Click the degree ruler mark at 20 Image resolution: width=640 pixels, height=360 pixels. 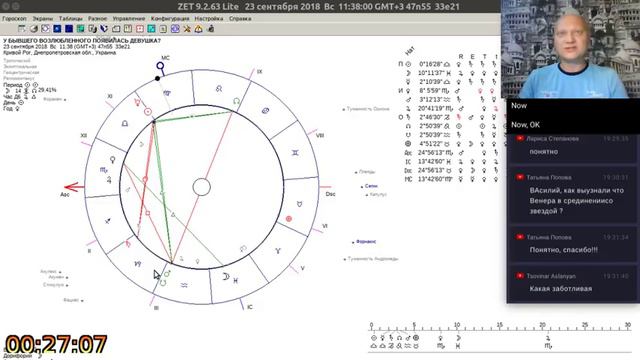pos(542,325)
